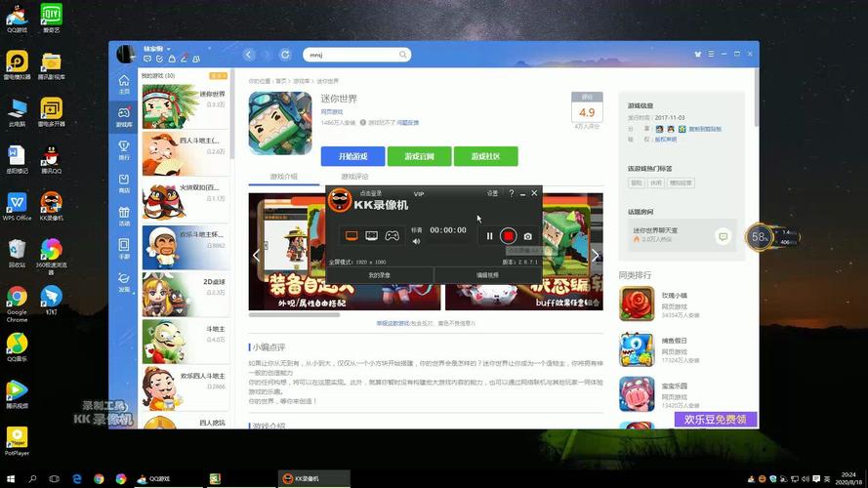
Task: Click the 58% floating accelerator ball
Action: tap(759, 237)
